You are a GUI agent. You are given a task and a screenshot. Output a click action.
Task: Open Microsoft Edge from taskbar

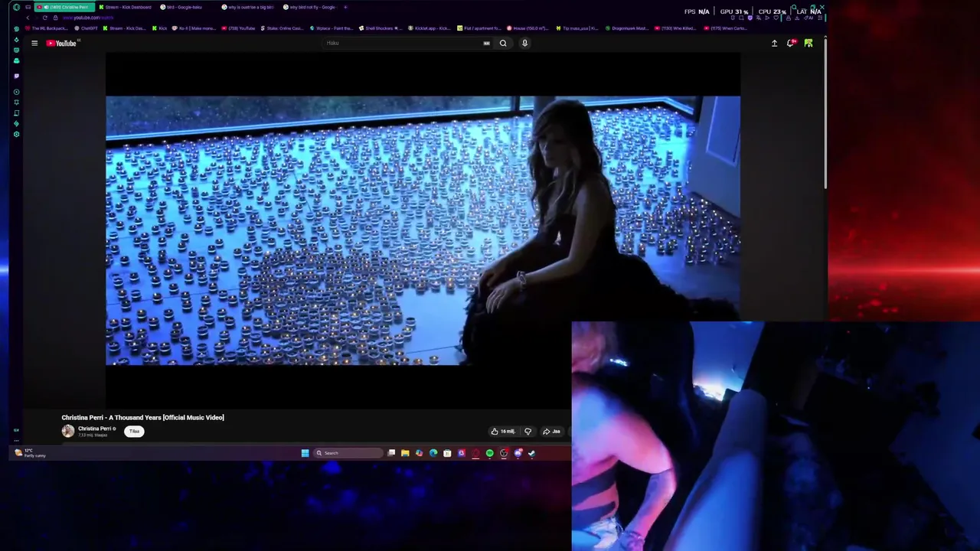tap(433, 453)
